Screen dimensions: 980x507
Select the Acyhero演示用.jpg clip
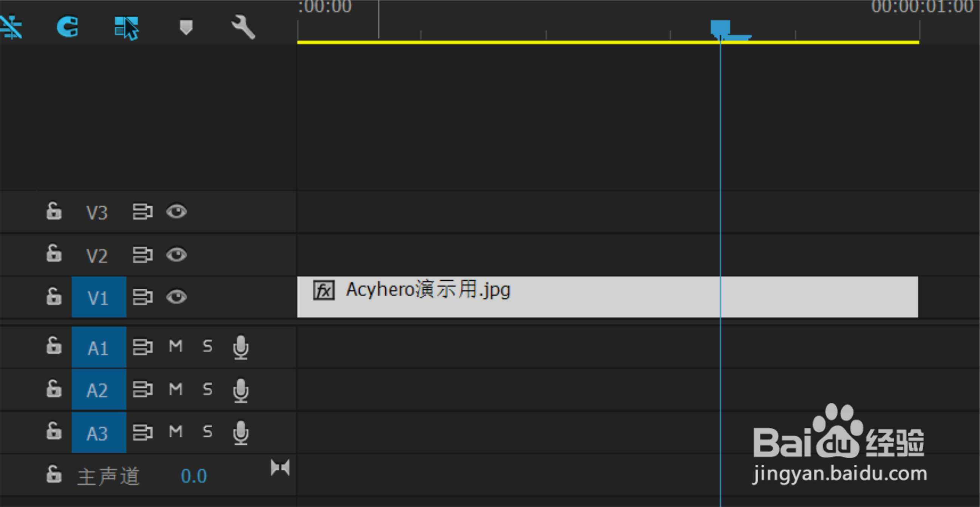tap(607, 297)
